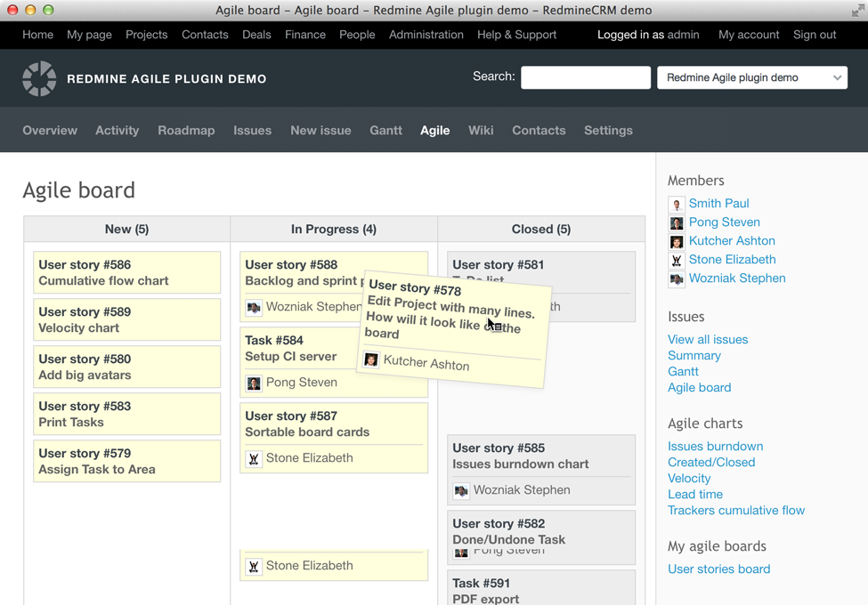Viewport: 868px width, 605px height.
Task: Select User story #586 Cumulative flow chart card
Action: click(x=126, y=272)
